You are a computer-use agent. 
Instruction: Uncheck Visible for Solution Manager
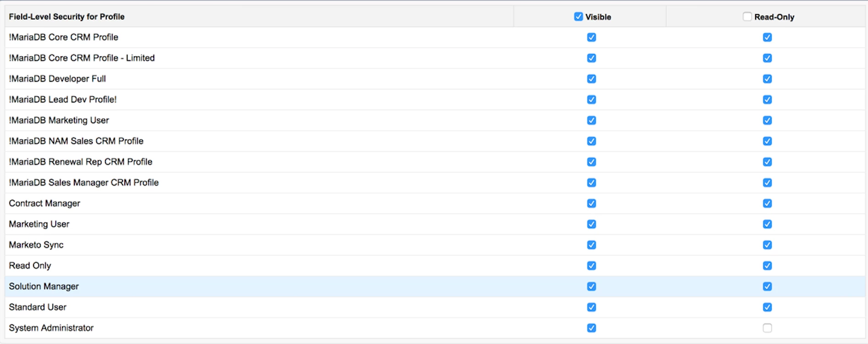coord(592,287)
